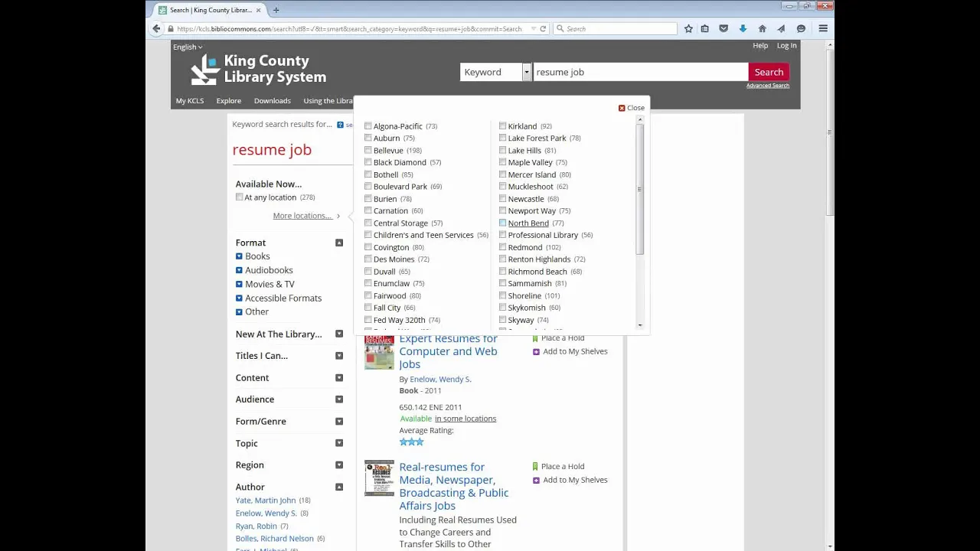Viewport: 980px width, 551px height.
Task: Select the blue Books format icon
Action: 239,256
